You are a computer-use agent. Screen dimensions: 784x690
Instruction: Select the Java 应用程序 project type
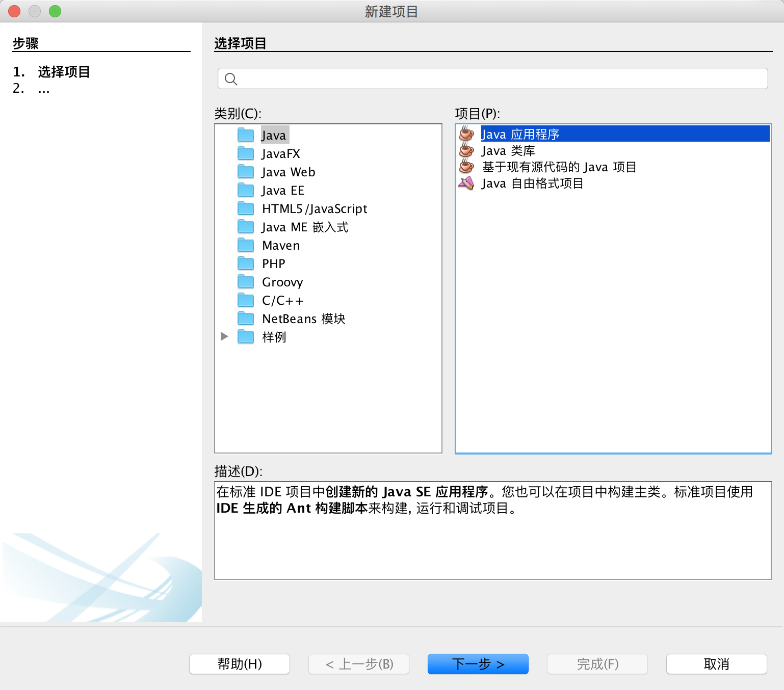tap(625, 134)
